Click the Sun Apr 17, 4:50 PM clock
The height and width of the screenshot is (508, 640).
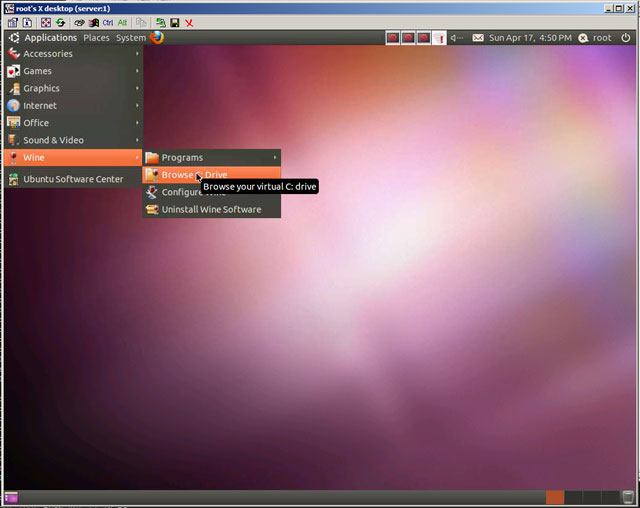530,38
